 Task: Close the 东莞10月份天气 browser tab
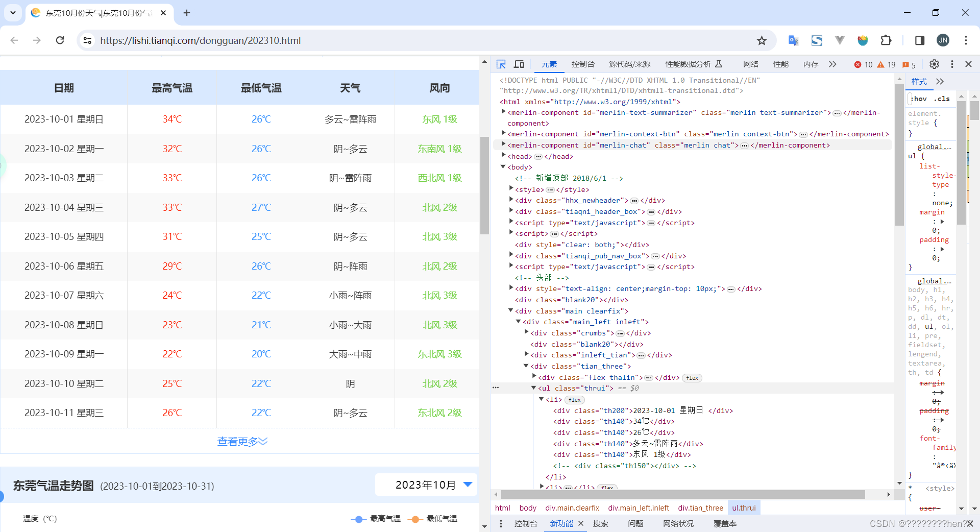point(163,13)
